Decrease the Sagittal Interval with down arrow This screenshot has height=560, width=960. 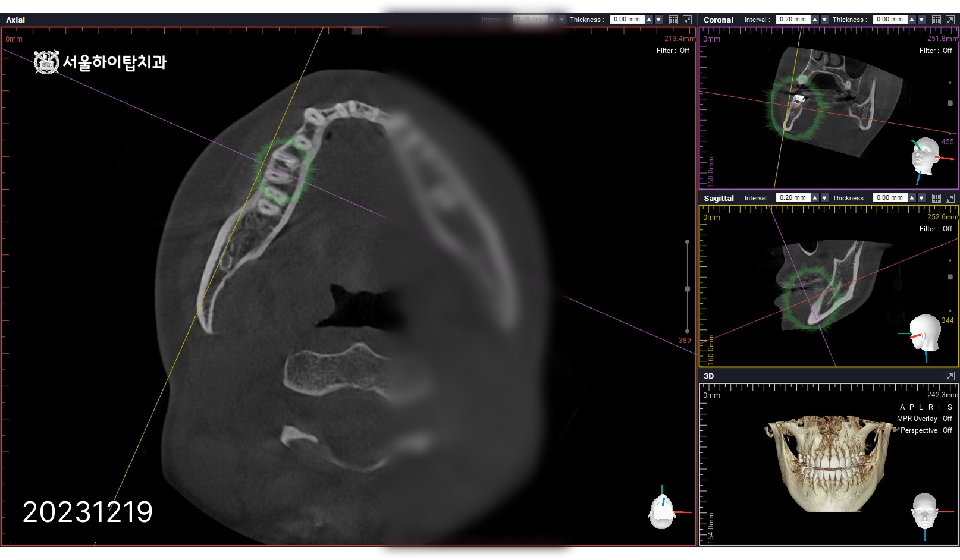pyautogui.click(x=824, y=198)
